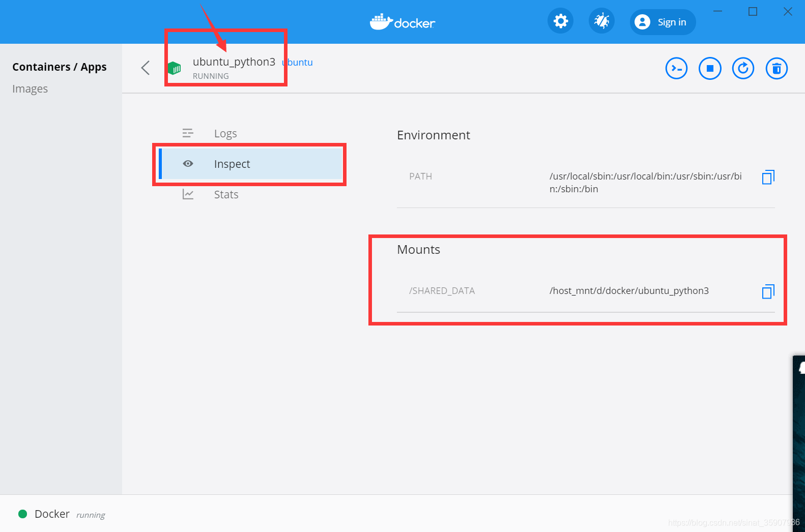This screenshot has width=805, height=532.
Task: Select /host_mnt/d/docker/ubuntu_python3 path text
Action: [629, 291]
